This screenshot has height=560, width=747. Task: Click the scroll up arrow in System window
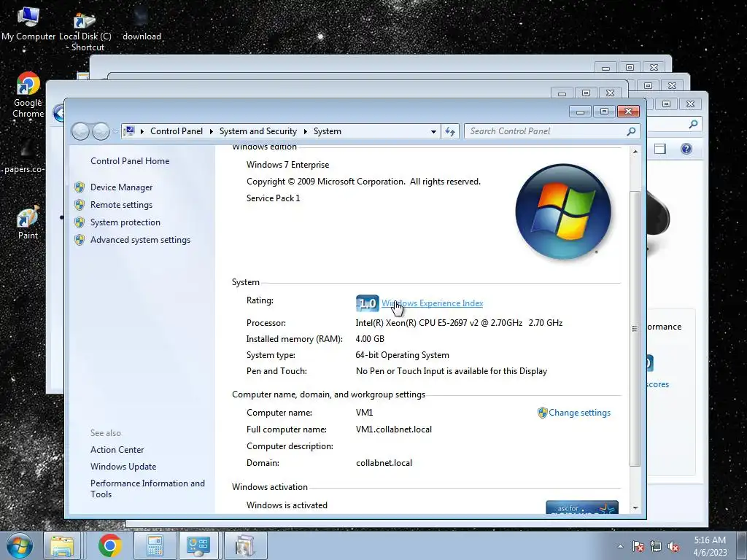pyautogui.click(x=635, y=152)
